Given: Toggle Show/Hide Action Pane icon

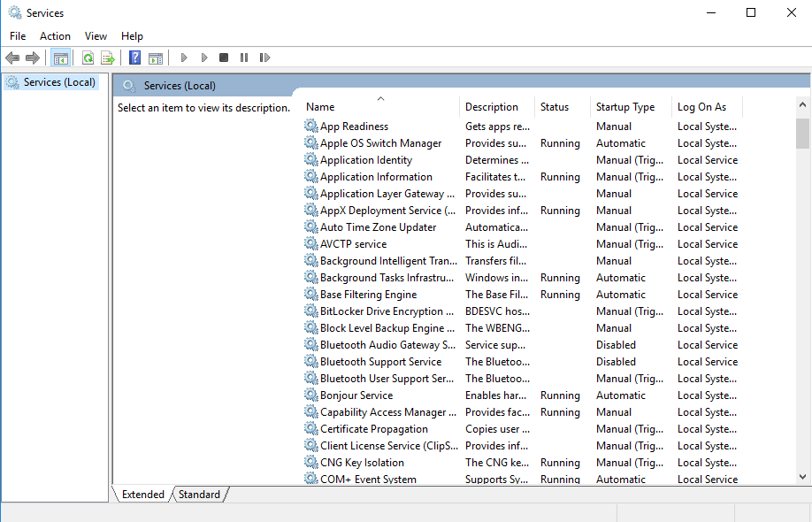Looking at the screenshot, I should coord(156,58).
